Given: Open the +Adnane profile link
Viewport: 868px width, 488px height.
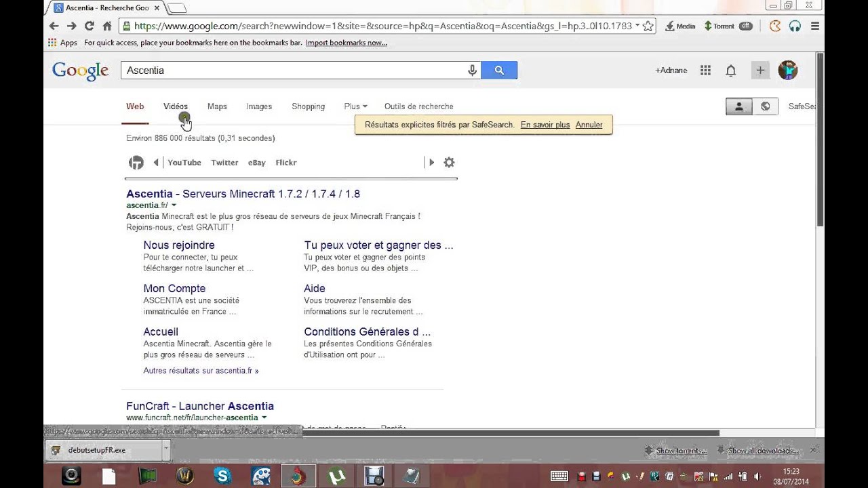Looking at the screenshot, I should [671, 70].
